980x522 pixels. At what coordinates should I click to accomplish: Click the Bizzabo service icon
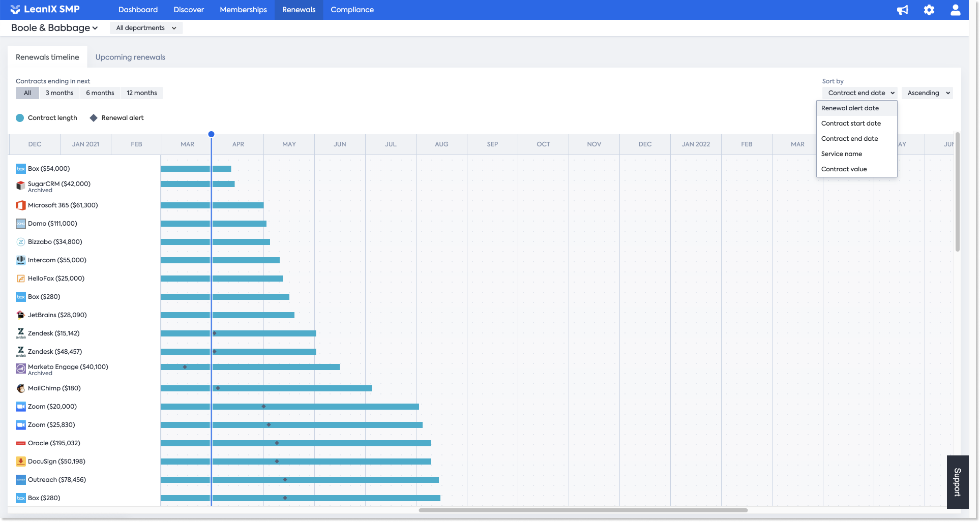(21, 242)
